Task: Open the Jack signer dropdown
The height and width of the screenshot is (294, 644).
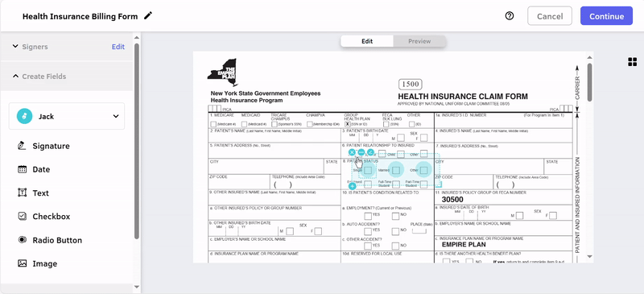Action: 67,116
